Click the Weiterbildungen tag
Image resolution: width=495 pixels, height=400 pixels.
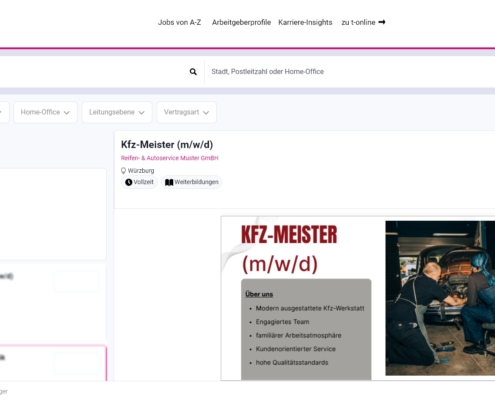[x=192, y=182]
